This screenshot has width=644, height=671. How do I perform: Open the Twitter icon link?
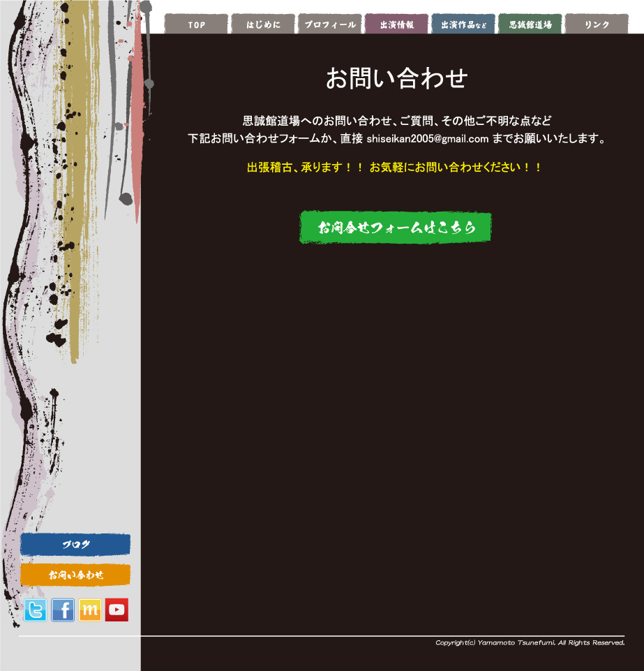click(x=35, y=610)
